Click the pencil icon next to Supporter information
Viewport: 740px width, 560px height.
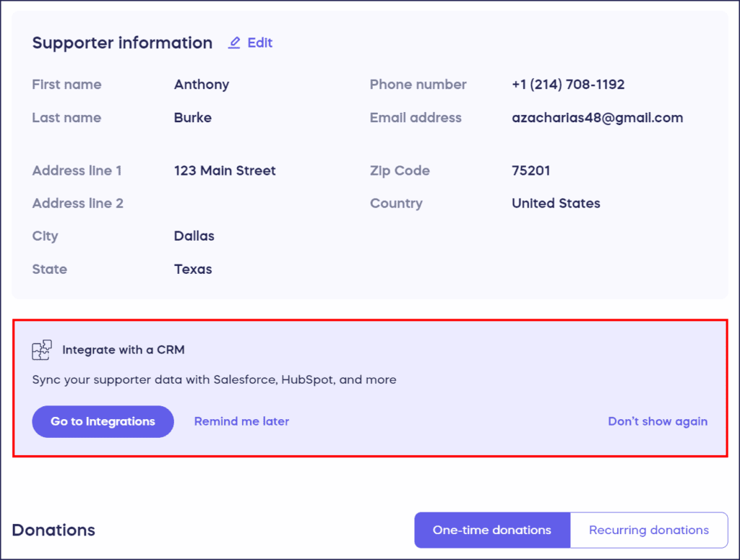click(234, 43)
